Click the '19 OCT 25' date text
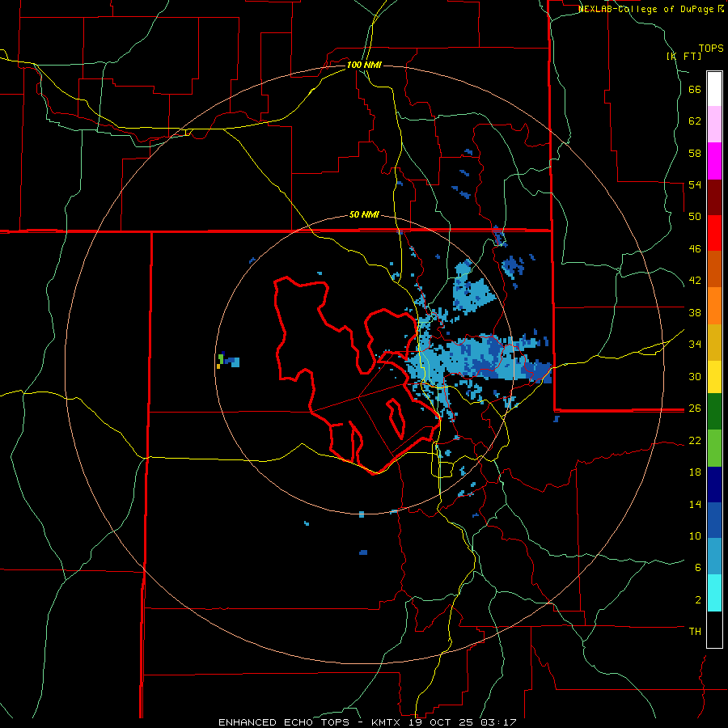 441,722
